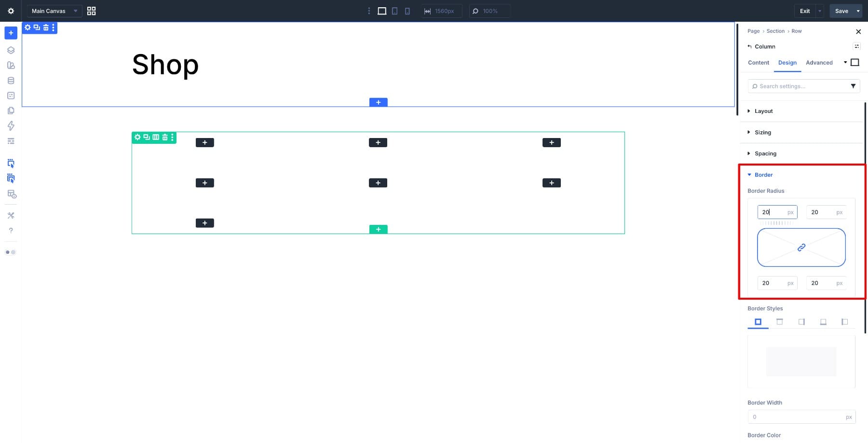Switch to the Content tab
This screenshot has width=868, height=443.
click(758, 63)
